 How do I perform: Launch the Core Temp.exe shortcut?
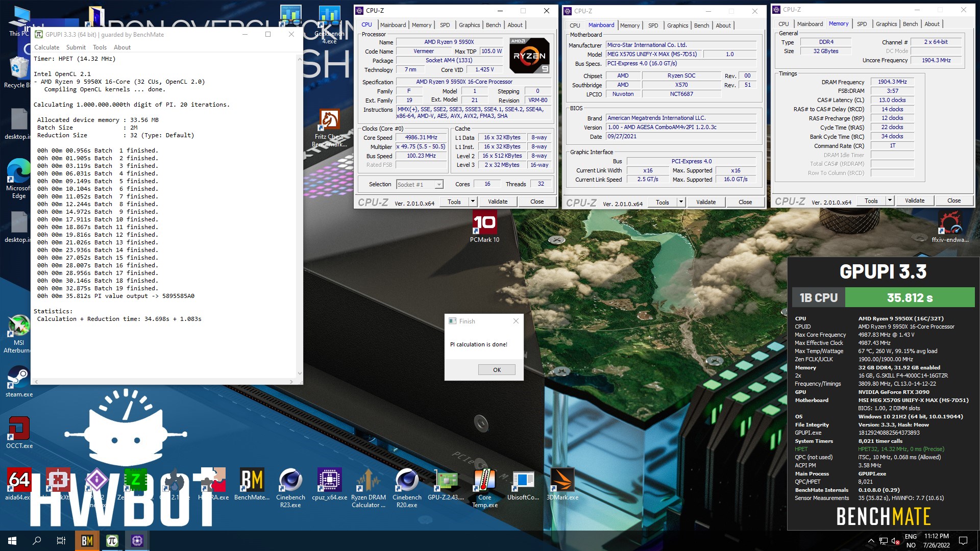484,488
